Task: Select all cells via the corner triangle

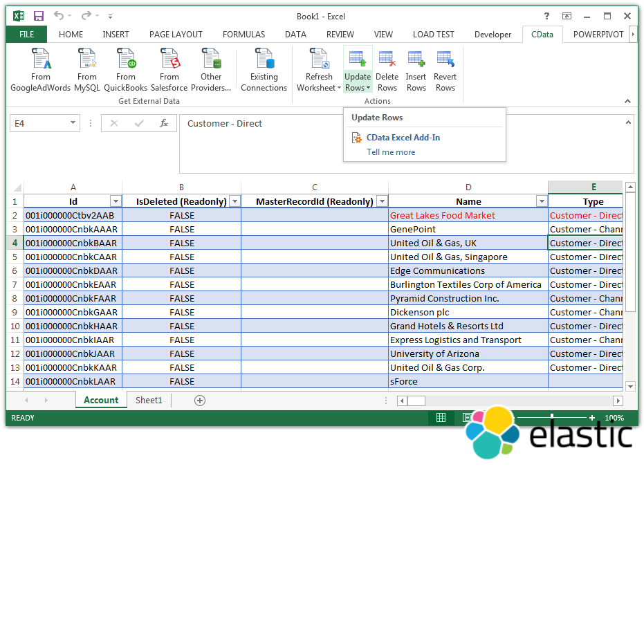Action: click(x=17, y=187)
